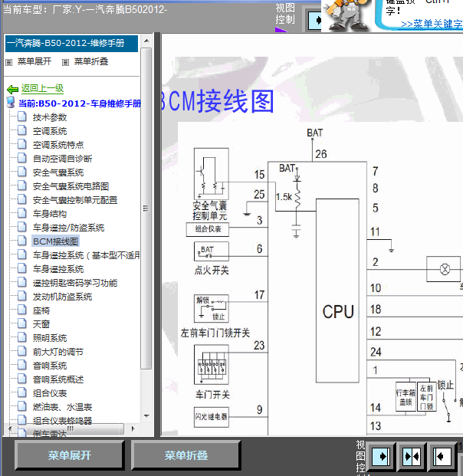Click page icon next to 座椅
The image size is (463, 476).
click(22, 310)
